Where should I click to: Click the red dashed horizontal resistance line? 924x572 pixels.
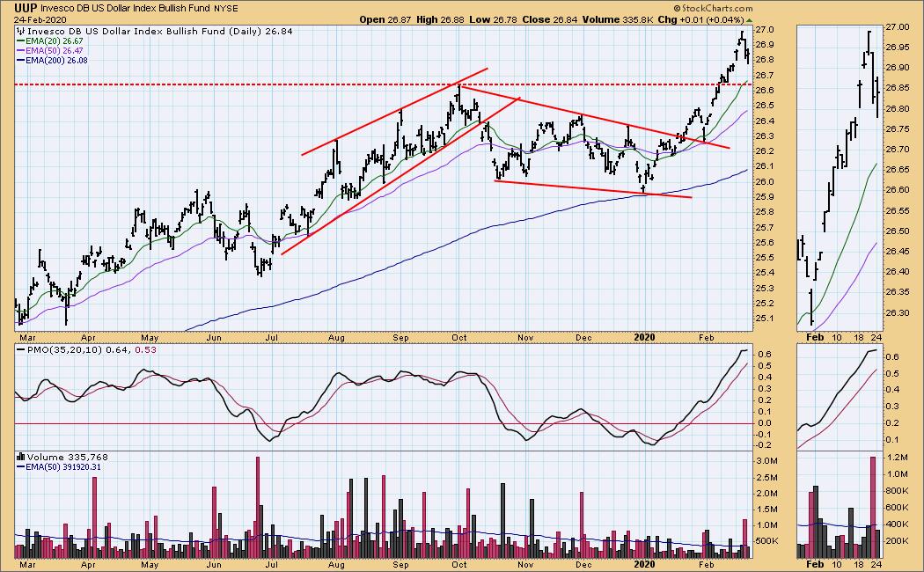pyautogui.click(x=264, y=84)
